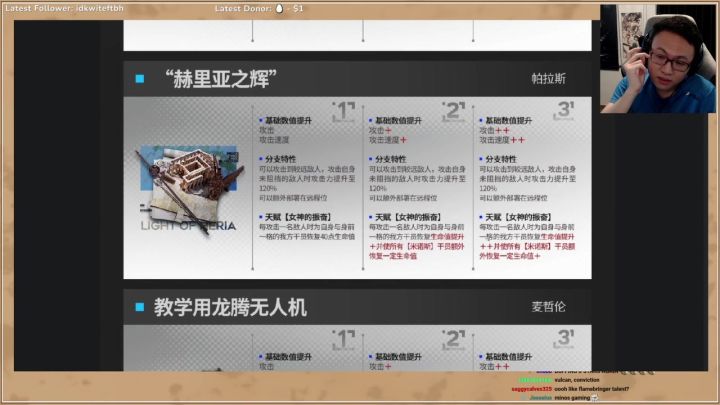
Task: Click the blue square beside "教学用龙腾无人机" title
Action: 140,307
